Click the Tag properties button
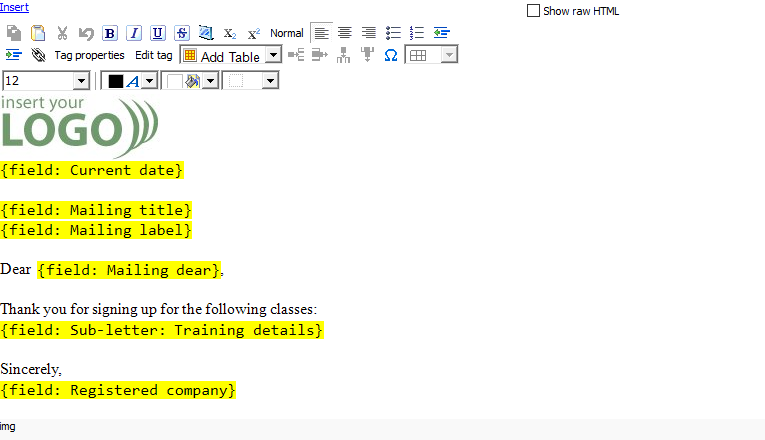Screen dimensions: 765x440 coord(89,55)
